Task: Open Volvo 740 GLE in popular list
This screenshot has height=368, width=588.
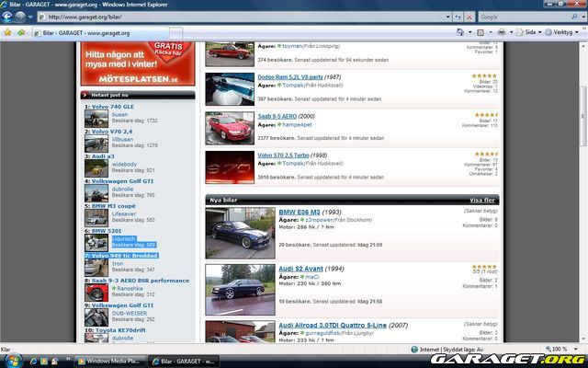Action: 112,107
